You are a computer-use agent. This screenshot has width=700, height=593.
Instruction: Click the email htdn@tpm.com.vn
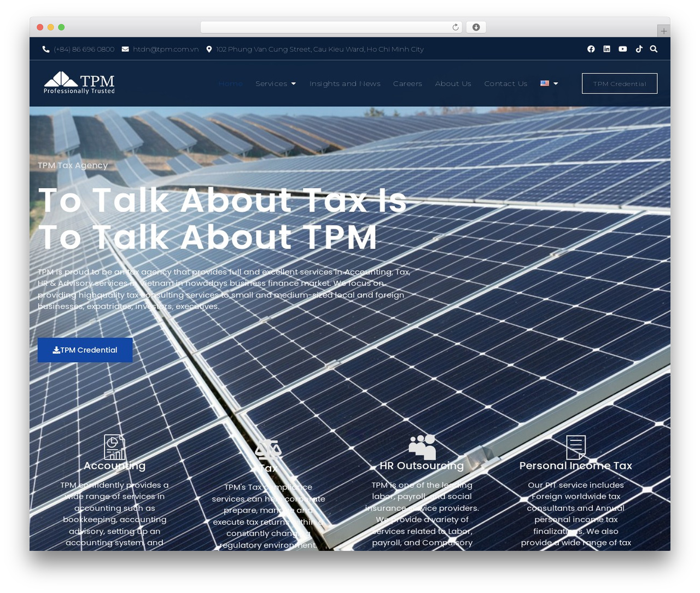(166, 49)
